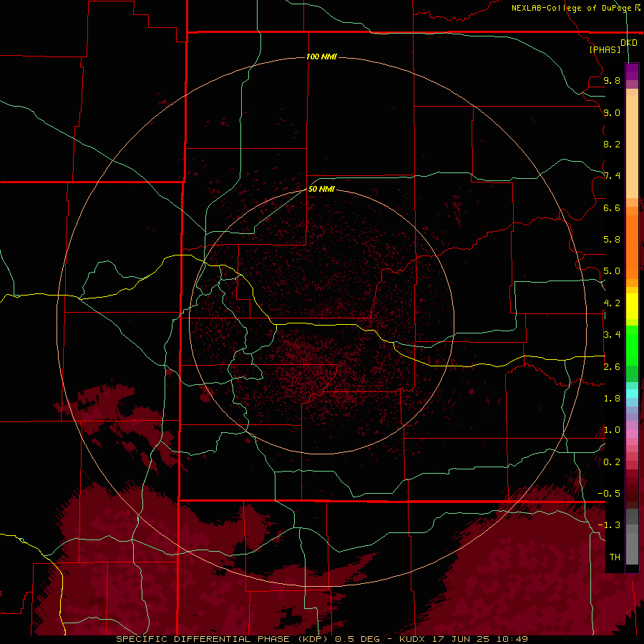The image size is (644, 644).
Task: Click the 5.0 value on color scale
Action: click(612, 271)
